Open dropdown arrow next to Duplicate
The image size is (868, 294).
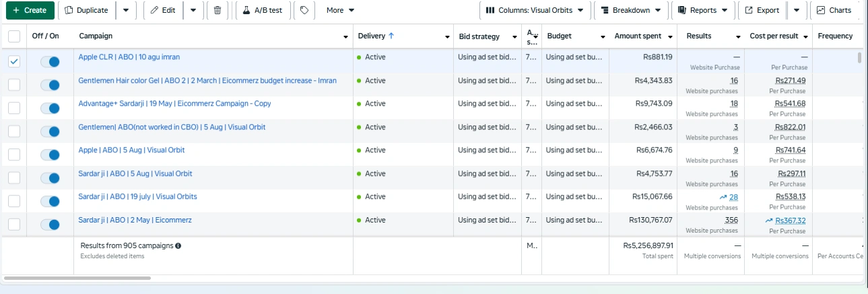click(x=127, y=10)
